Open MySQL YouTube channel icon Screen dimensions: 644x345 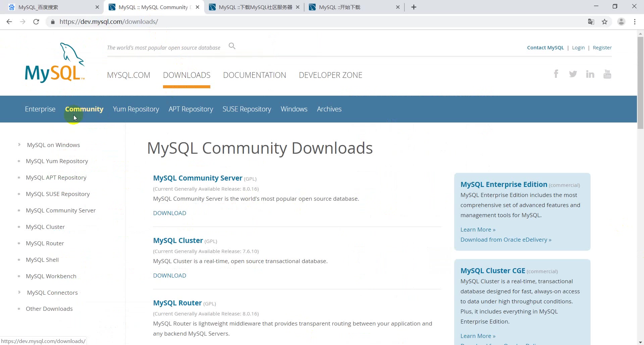[607, 74]
